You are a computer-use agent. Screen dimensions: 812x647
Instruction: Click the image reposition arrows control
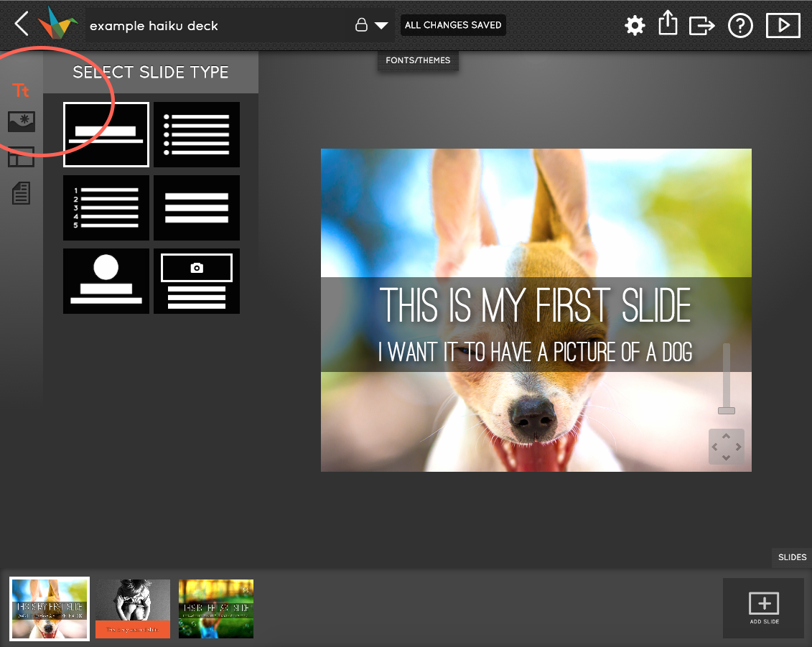tap(727, 447)
